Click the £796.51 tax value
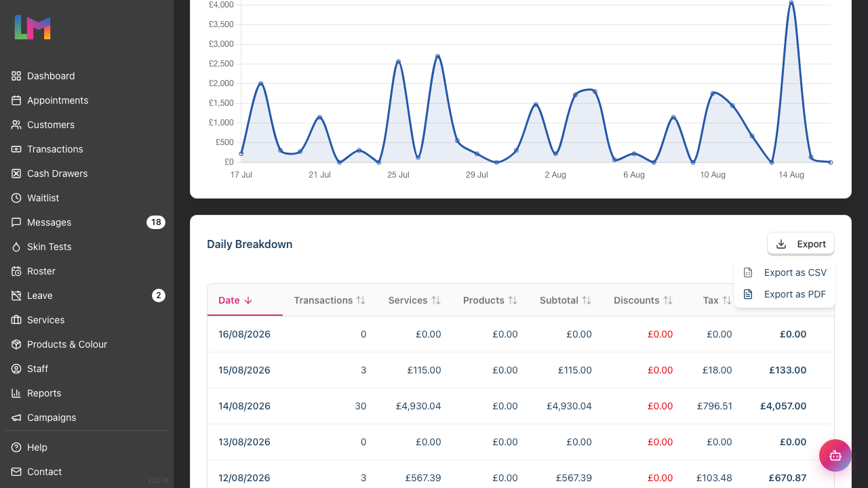 [x=715, y=406]
